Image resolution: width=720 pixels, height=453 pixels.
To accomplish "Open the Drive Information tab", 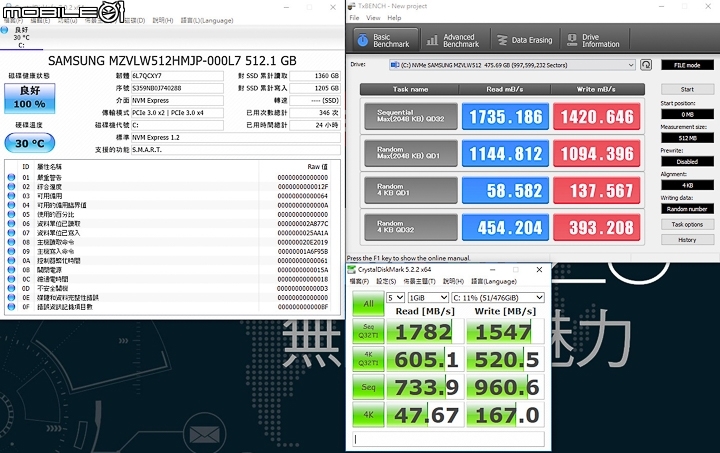I will click(594, 40).
